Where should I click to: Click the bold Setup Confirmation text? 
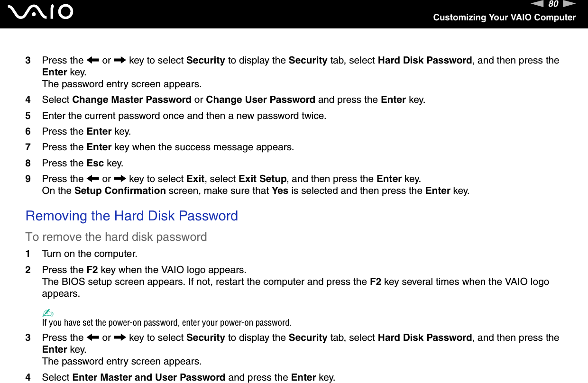click(x=120, y=191)
